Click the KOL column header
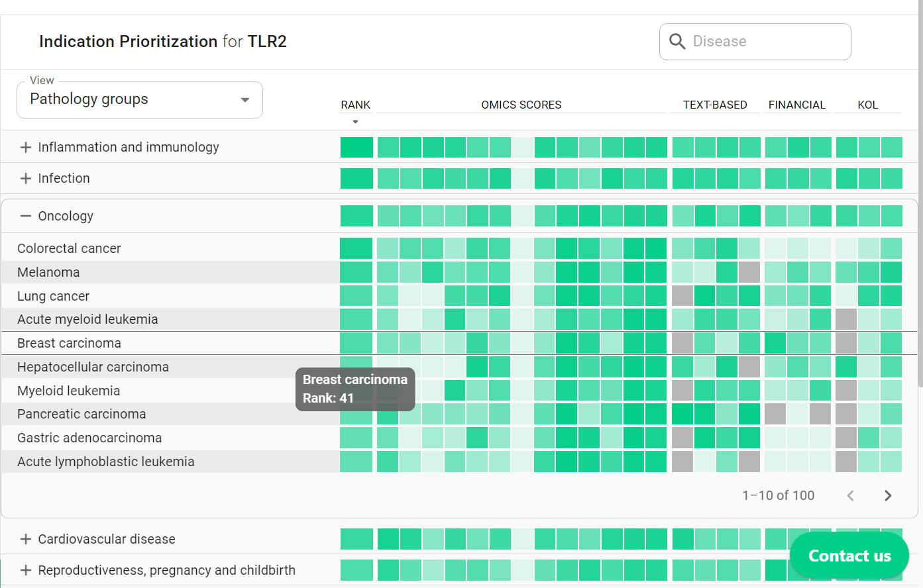This screenshot has height=588, width=923. click(x=868, y=105)
